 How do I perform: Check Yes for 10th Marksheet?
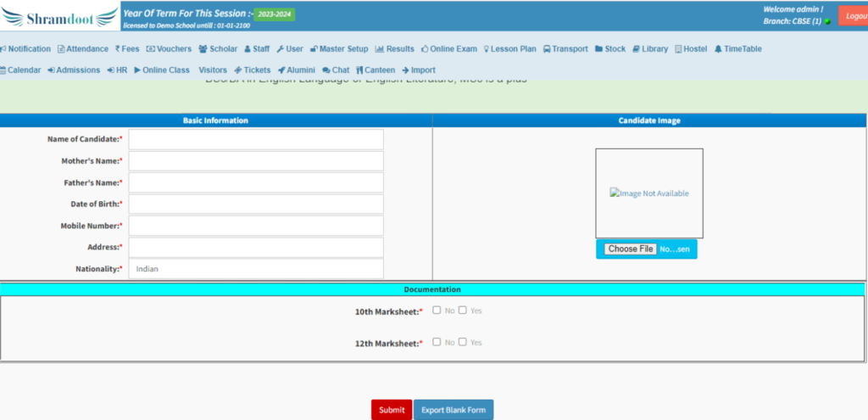[463, 311]
